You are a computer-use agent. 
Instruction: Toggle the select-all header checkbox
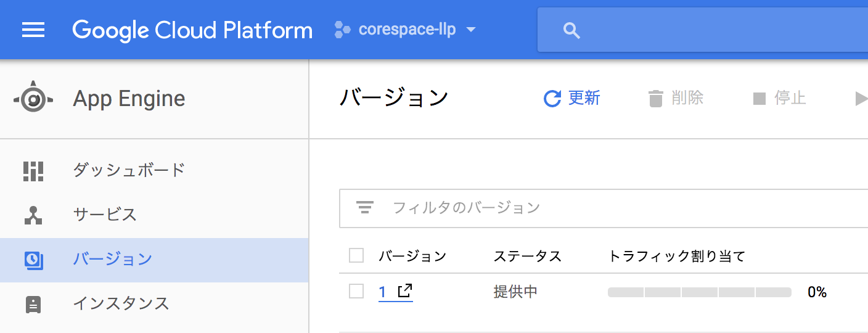pos(356,255)
